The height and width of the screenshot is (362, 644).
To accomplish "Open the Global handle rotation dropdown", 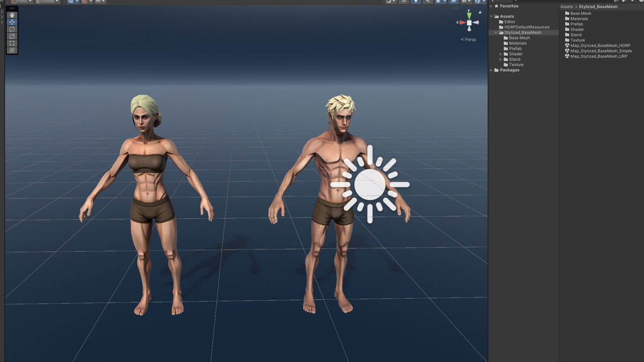I will (47, 2).
